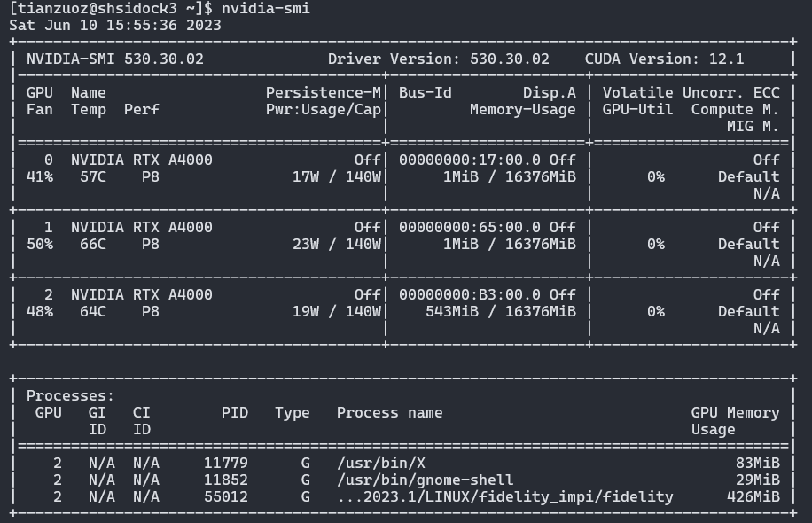Click the Memory-Usage header in the GPU table

(x=523, y=110)
